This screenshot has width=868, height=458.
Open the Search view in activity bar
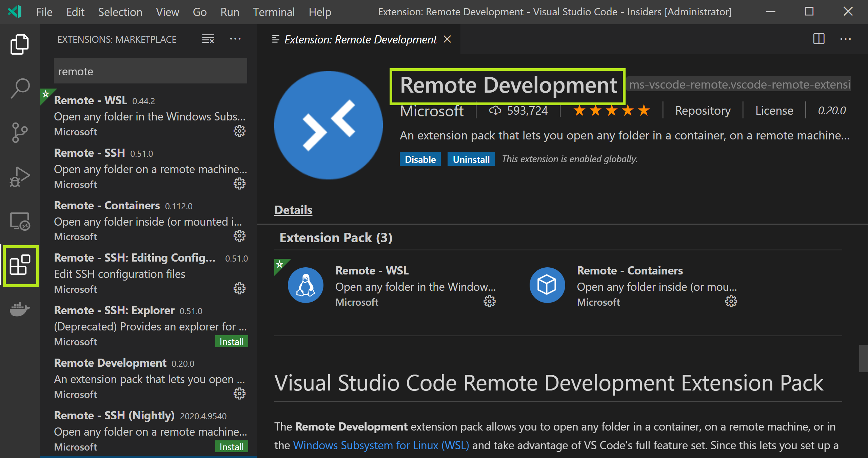click(x=20, y=88)
